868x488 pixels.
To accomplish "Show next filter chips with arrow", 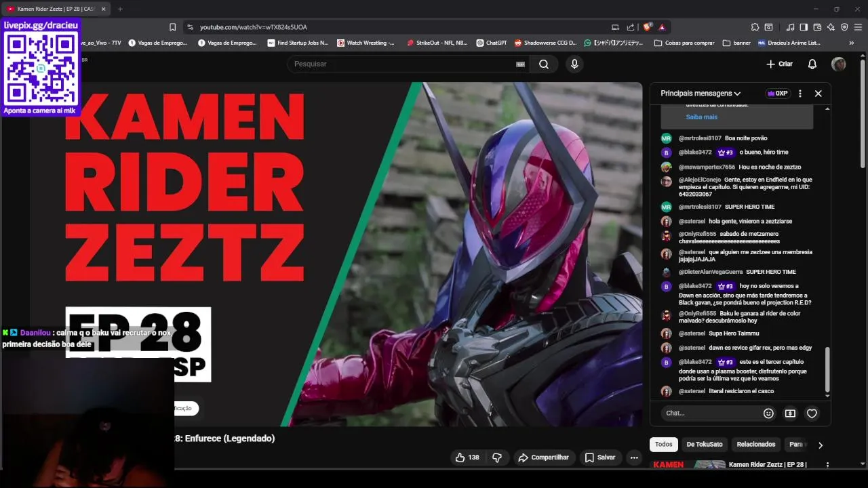I will pyautogui.click(x=820, y=445).
